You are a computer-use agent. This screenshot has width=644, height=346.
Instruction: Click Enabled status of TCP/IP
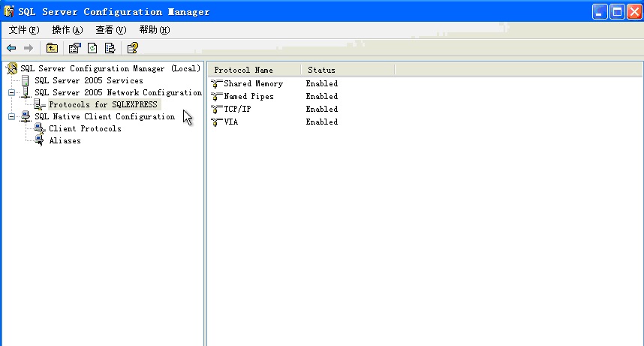(322, 110)
